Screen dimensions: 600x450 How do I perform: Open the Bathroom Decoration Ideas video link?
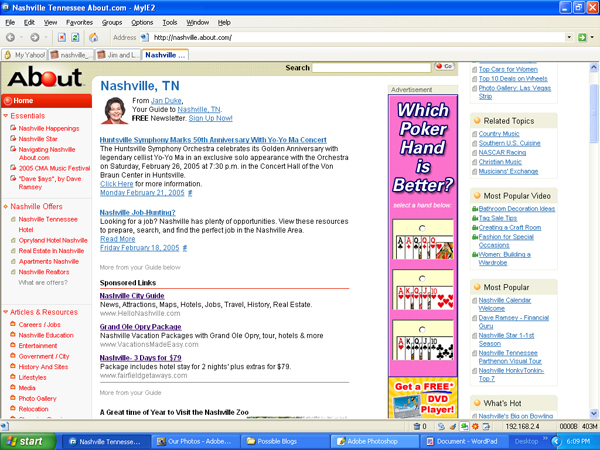(x=517, y=209)
